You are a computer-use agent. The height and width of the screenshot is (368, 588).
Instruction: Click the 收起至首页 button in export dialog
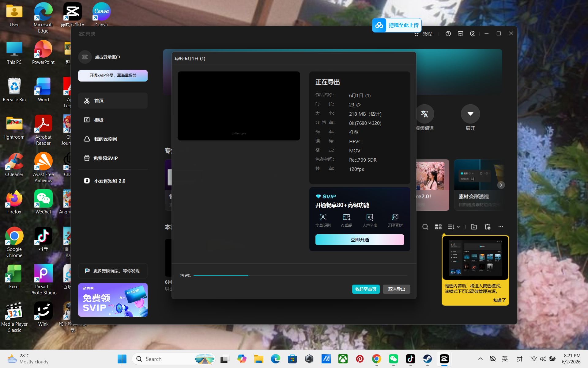[366, 289]
